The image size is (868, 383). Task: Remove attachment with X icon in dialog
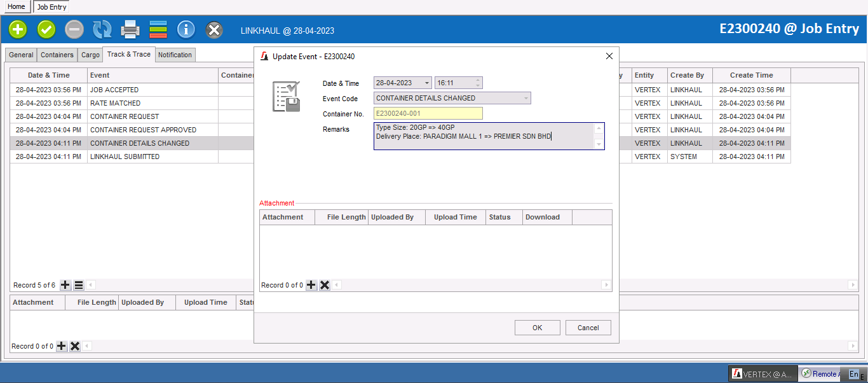(325, 285)
